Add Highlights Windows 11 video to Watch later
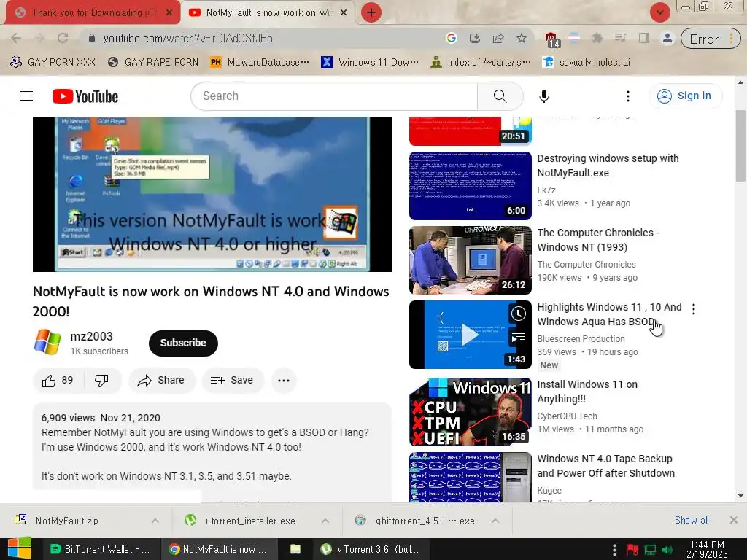The height and width of the screenshot is (560, 747). click(x=519, y=314)
